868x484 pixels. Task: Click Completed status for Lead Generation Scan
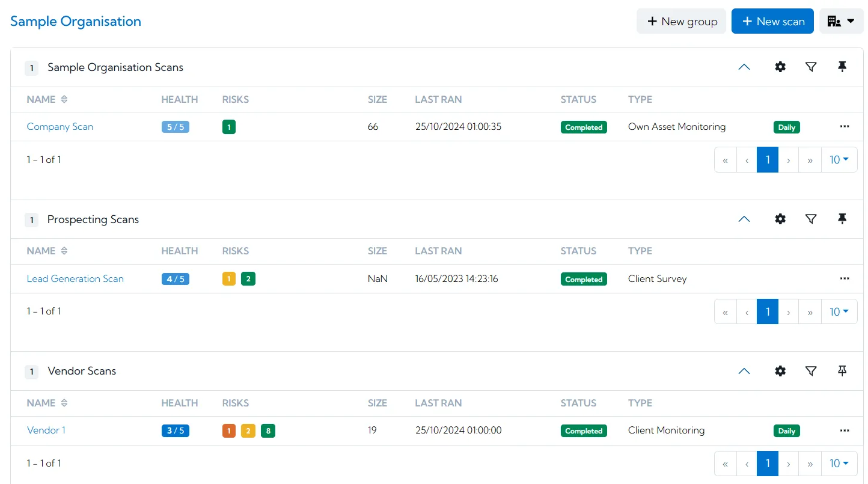(x=584, y=279)
